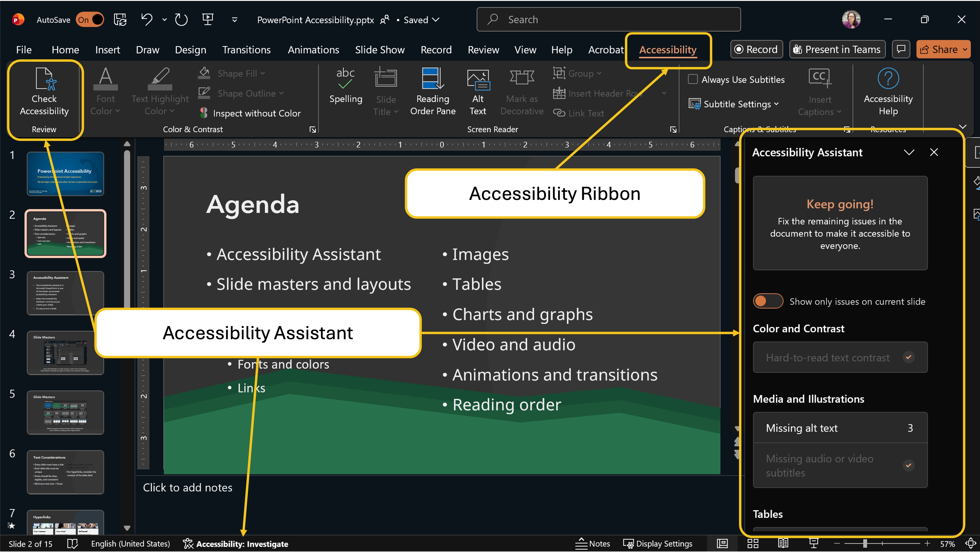Open Accessibility Assistant pane options chevron

[x=909, y=152]
